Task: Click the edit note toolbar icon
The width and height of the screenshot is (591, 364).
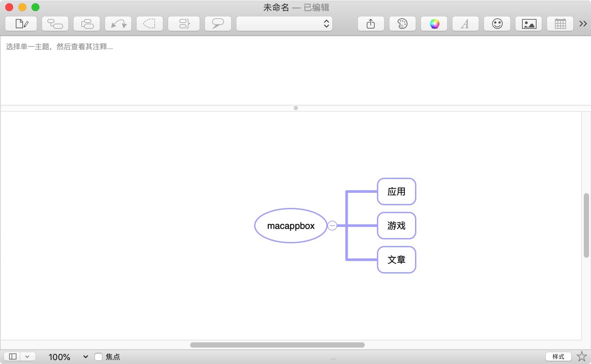Action: tap(21, 24)
